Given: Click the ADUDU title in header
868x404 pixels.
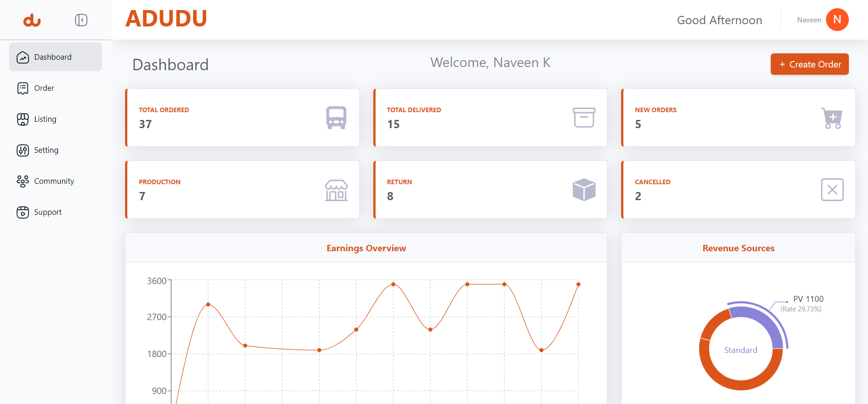Looking at the screenshot, I should click(x=166, y=19).
